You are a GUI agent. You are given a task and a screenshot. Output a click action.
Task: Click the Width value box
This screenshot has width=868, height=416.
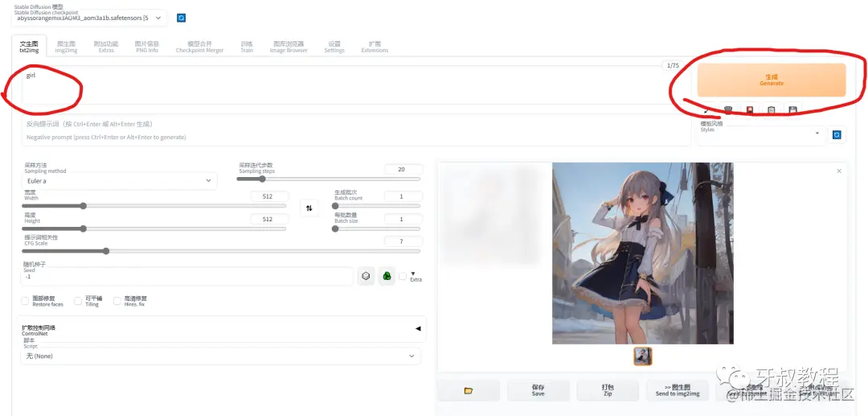coord(269,196)
